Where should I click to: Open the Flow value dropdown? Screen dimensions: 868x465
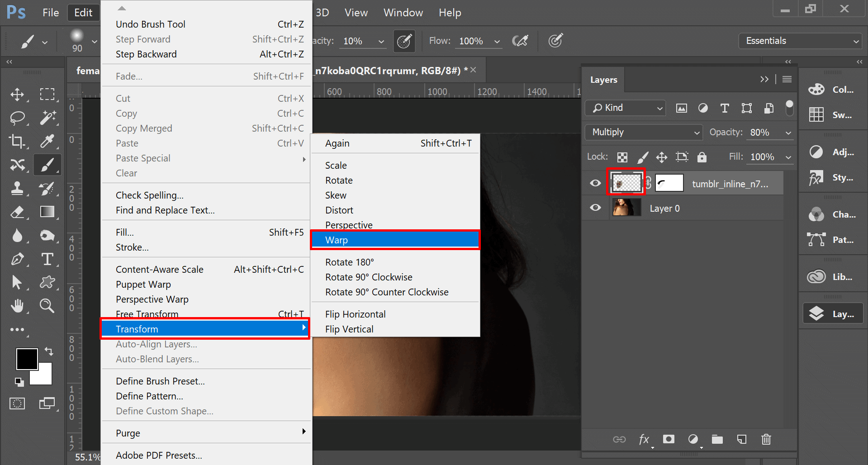(x=497, y=41)
